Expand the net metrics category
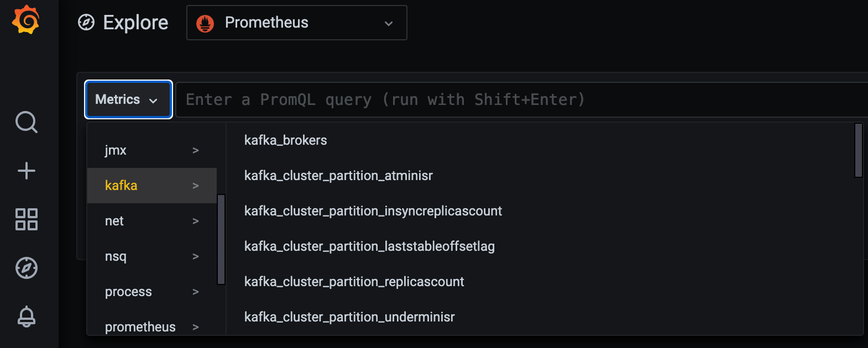The height and width of the screenshot is (348, 868). click(x=151, y=221)
